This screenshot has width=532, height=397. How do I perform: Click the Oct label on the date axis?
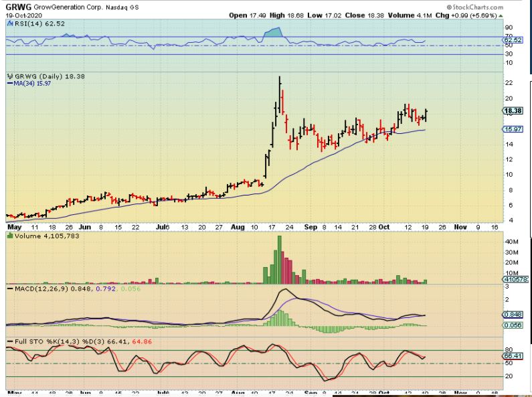tap(383, 227)
